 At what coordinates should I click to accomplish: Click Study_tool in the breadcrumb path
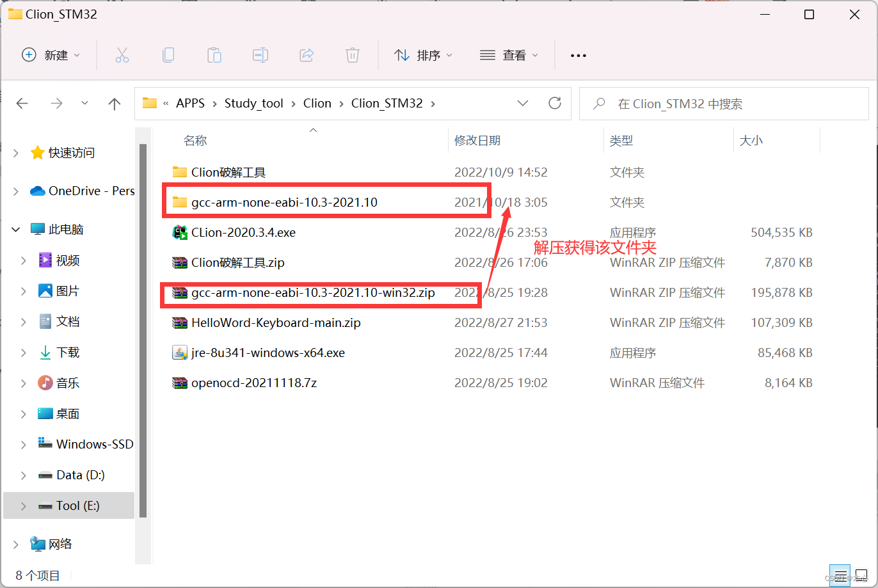[x=254, y=103]
